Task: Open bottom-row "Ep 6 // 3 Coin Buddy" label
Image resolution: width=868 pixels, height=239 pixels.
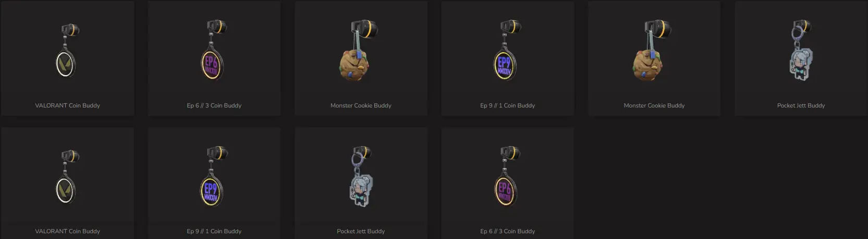Action: coord(508,231)
